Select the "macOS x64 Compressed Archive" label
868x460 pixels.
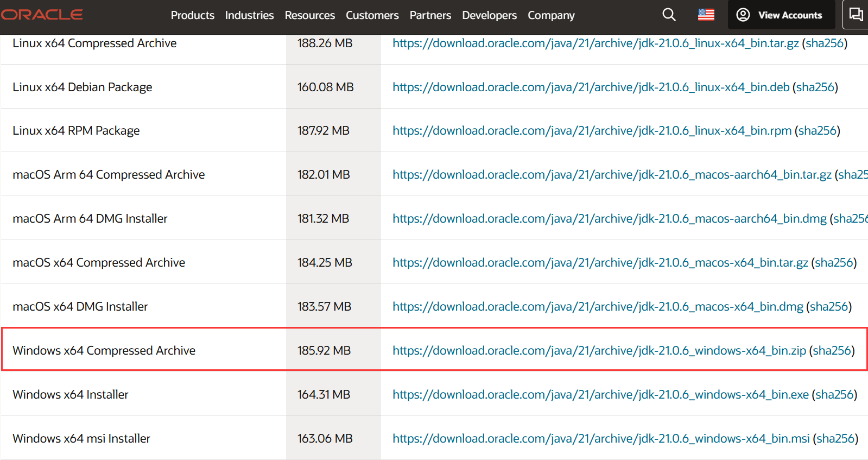point(99,262)
